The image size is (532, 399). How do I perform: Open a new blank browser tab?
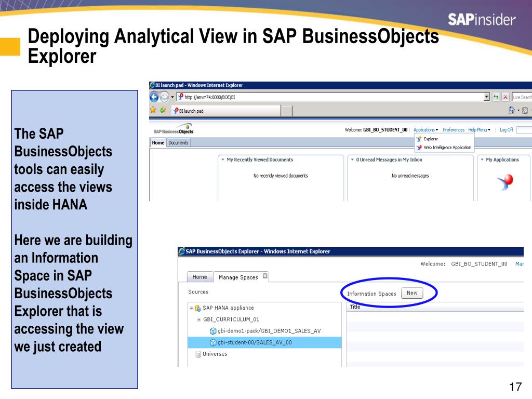pos(287,111)
